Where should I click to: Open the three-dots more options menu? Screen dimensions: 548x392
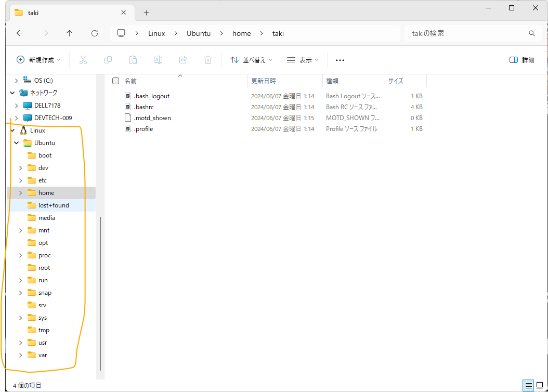click(340, 60)
